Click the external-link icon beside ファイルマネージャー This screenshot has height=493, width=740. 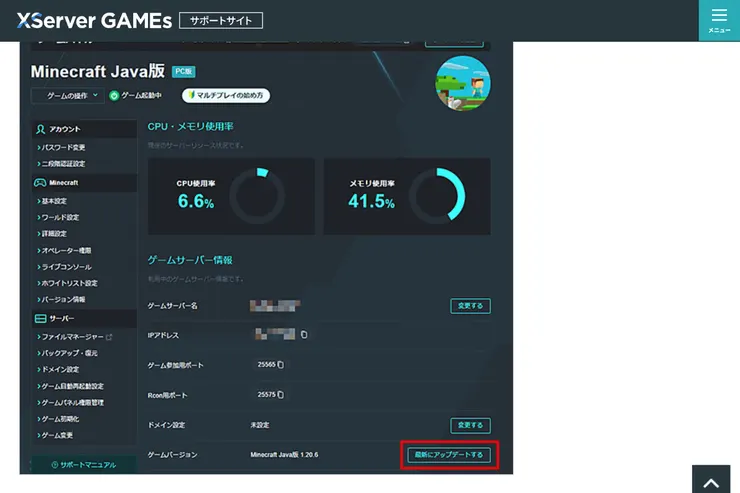109,337
